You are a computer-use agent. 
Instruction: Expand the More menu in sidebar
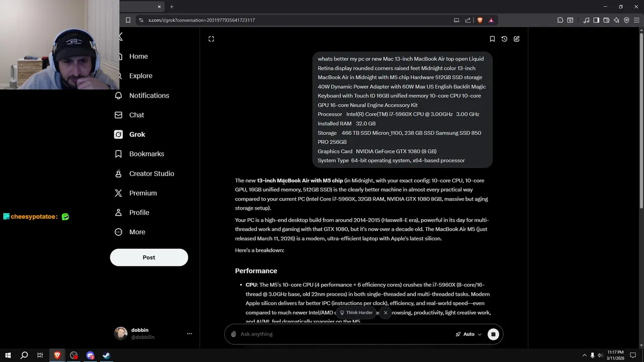coord(137,232)
